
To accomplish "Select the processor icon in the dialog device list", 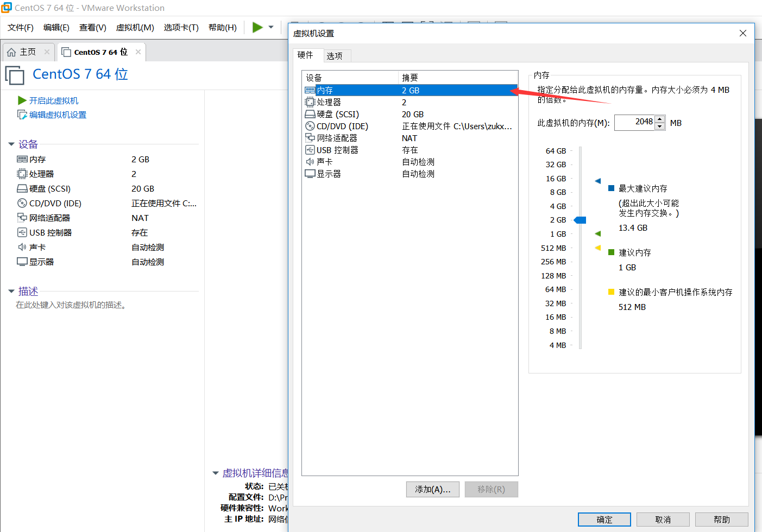I will point(310,102).
